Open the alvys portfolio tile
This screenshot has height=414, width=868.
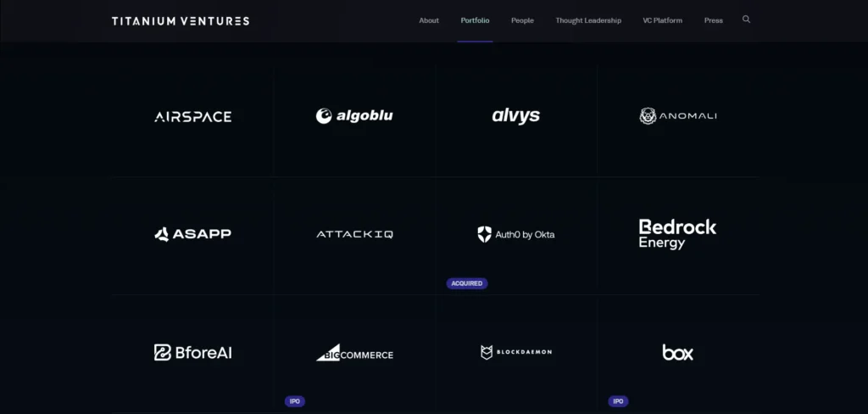point(516,116)
